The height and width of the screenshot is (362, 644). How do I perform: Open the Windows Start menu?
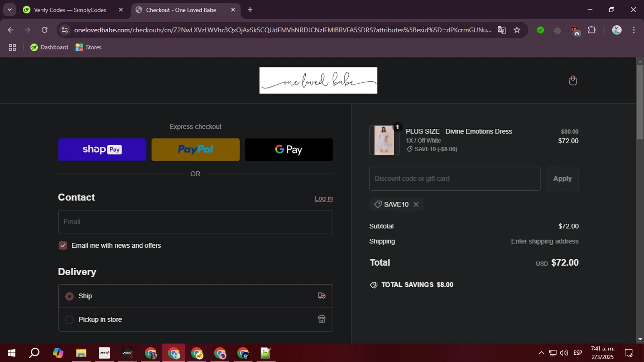tap(12, 353)
